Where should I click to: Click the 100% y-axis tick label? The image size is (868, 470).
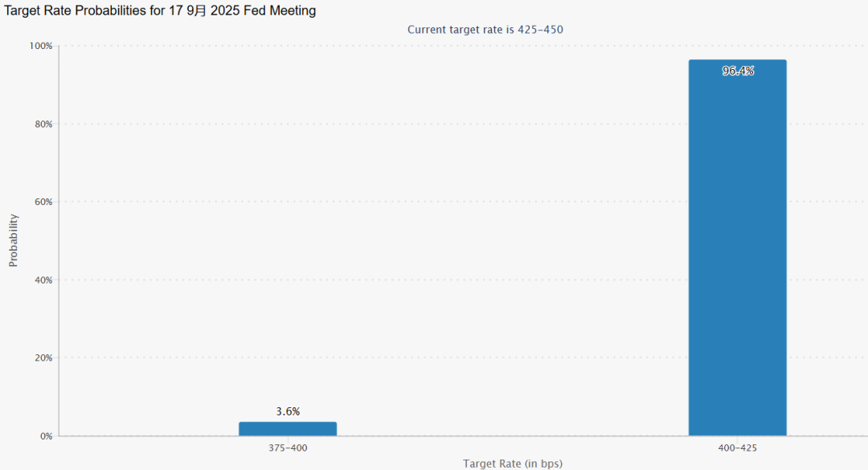point(40,46)
